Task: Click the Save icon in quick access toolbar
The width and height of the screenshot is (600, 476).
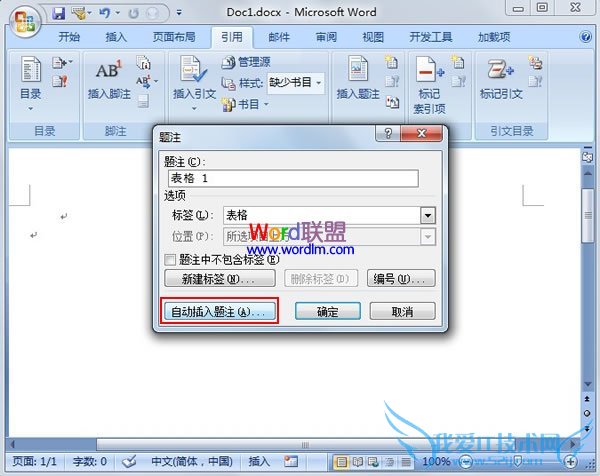Action: [x=59, y=13]
